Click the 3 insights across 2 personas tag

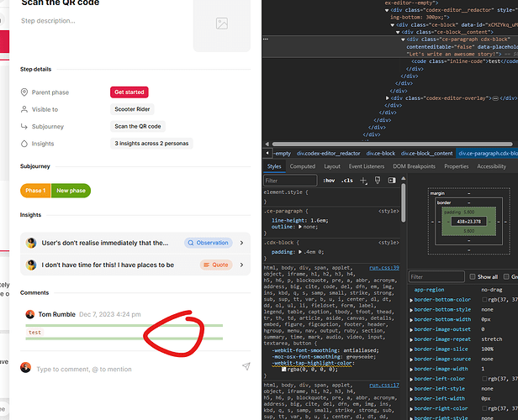(151, 144)
